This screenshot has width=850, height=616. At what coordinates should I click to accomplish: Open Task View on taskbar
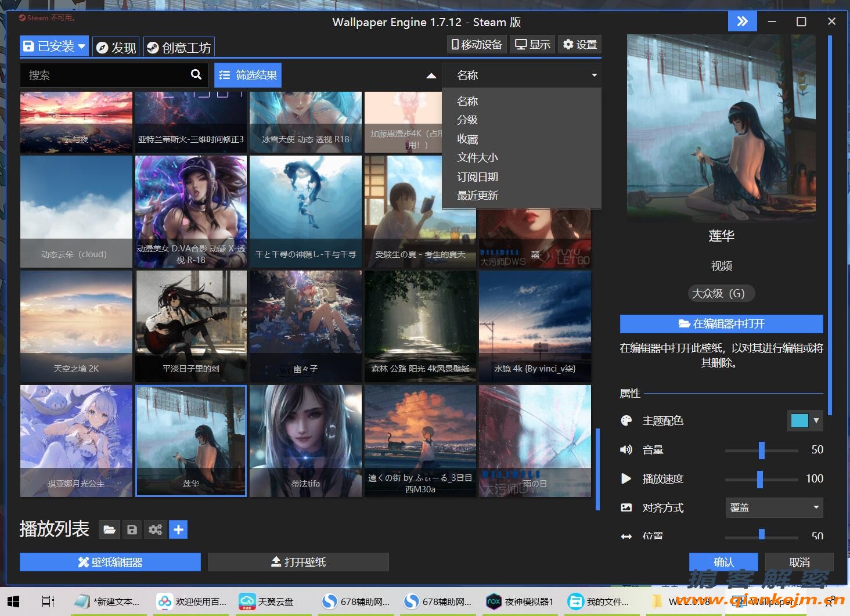[48, 601]
